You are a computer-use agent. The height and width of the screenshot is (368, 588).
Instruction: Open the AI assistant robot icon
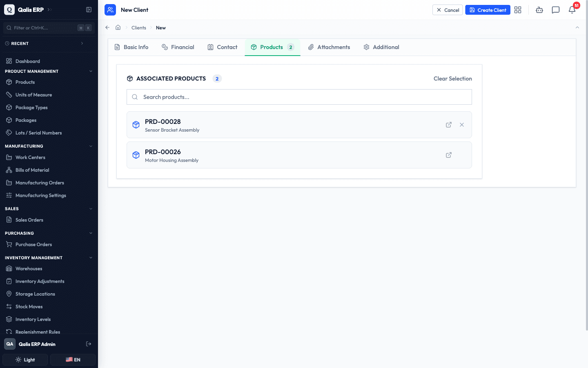pyautogui.click(x=539, y=10)
